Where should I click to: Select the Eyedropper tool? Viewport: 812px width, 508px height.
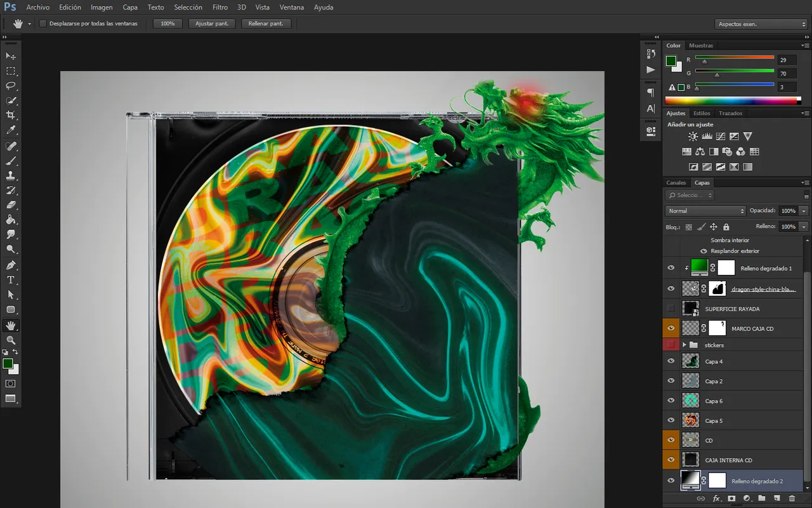pos(11,130)
